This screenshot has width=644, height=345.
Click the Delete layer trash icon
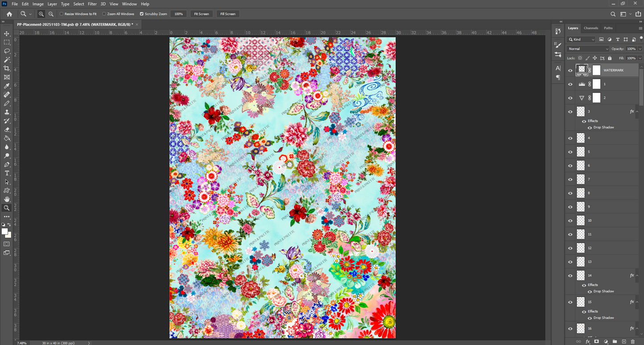(x=632, y=341)
